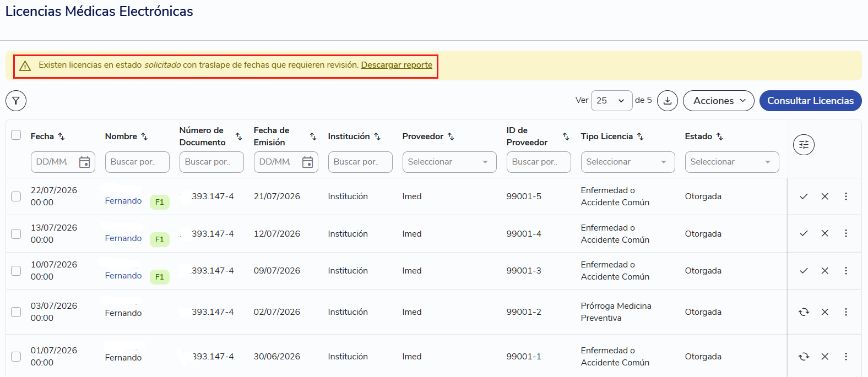The image size is (868, 377).
Task: Expand the Ver 25 page-size dropdown
Action: click(x=611, y=101)
